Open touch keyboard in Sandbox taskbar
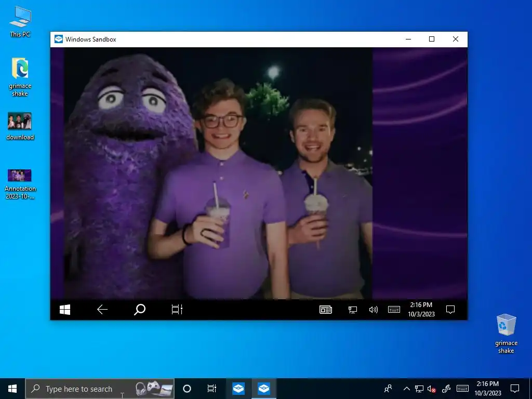Viewport: 532px width, 399px height. pos(394,310)
